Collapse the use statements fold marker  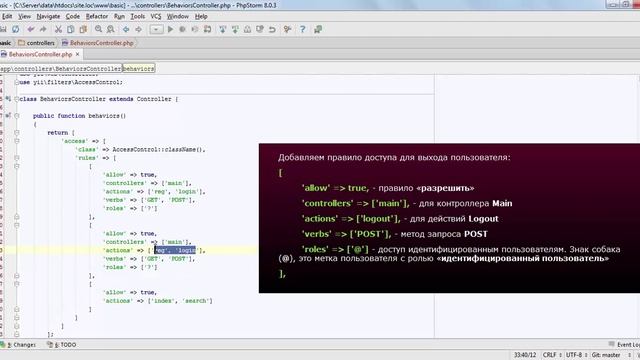point(17,82)
